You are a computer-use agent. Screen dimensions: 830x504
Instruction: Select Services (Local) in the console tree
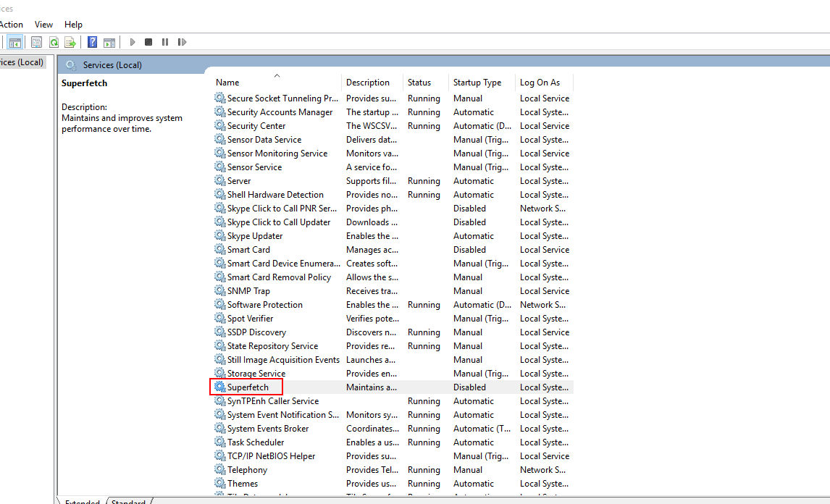pyautogui.click(x=22, y=62)
